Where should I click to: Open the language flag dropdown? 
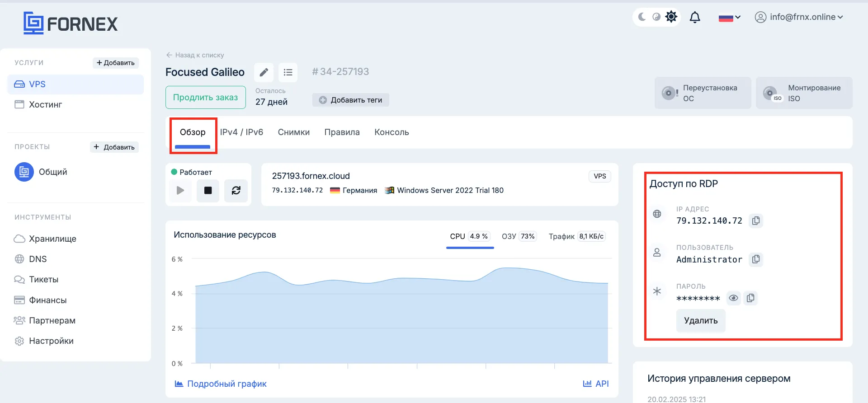[729, 18]
